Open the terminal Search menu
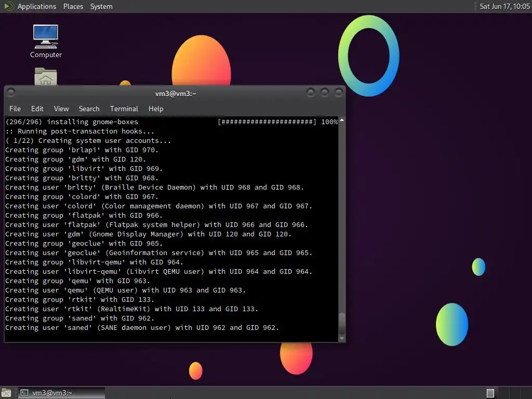532x399 pixels. (89, 109)
